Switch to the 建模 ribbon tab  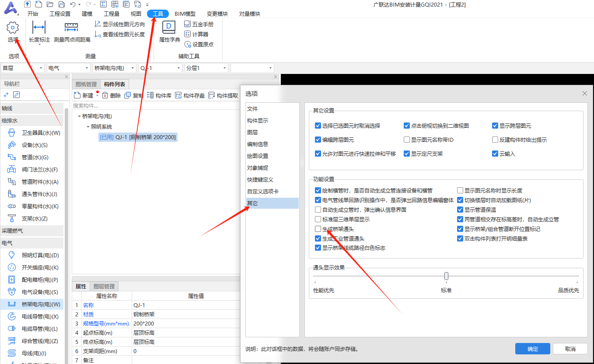(87, 14)
